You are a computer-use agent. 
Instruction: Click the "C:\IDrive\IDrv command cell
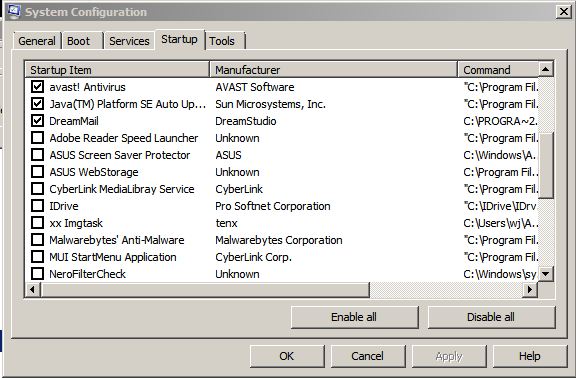tap(500, 206)
